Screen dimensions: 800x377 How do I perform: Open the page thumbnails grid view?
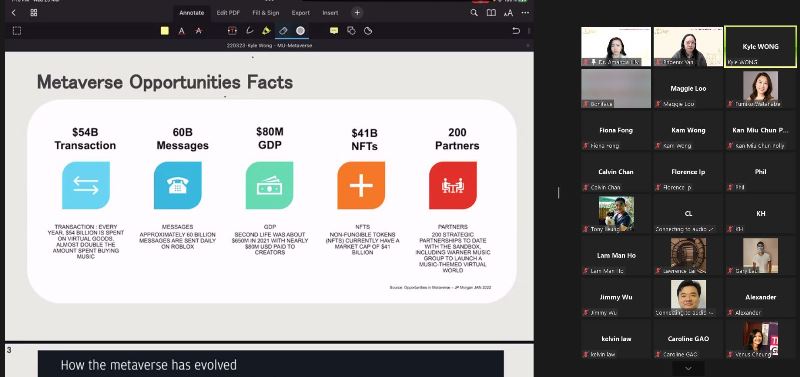(34, 13)
